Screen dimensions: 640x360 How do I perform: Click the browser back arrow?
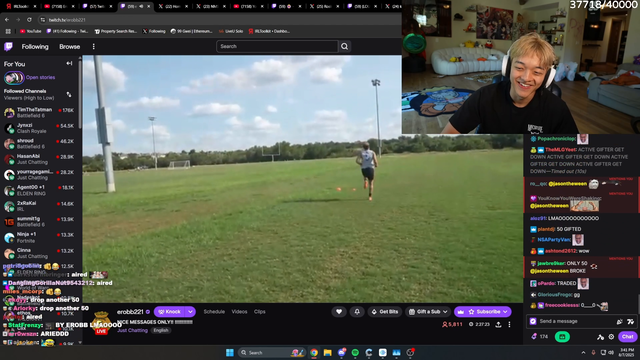pos(7,20)
